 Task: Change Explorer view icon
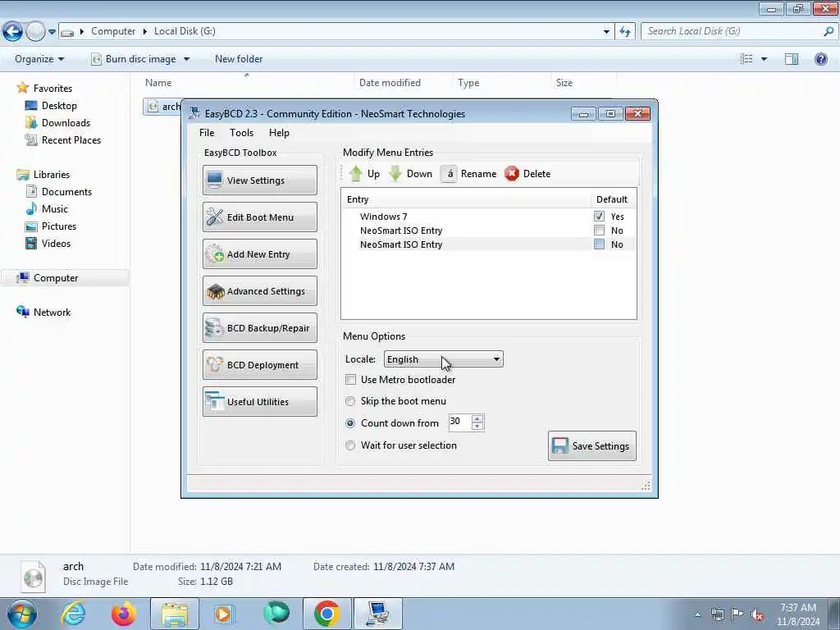coord(746,59)
